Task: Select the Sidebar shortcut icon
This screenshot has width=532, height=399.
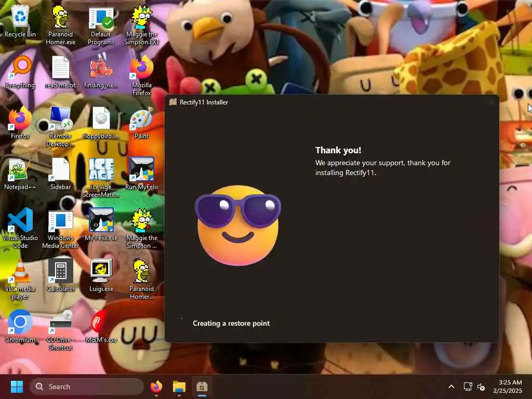Action: click(x=60, y=174)
